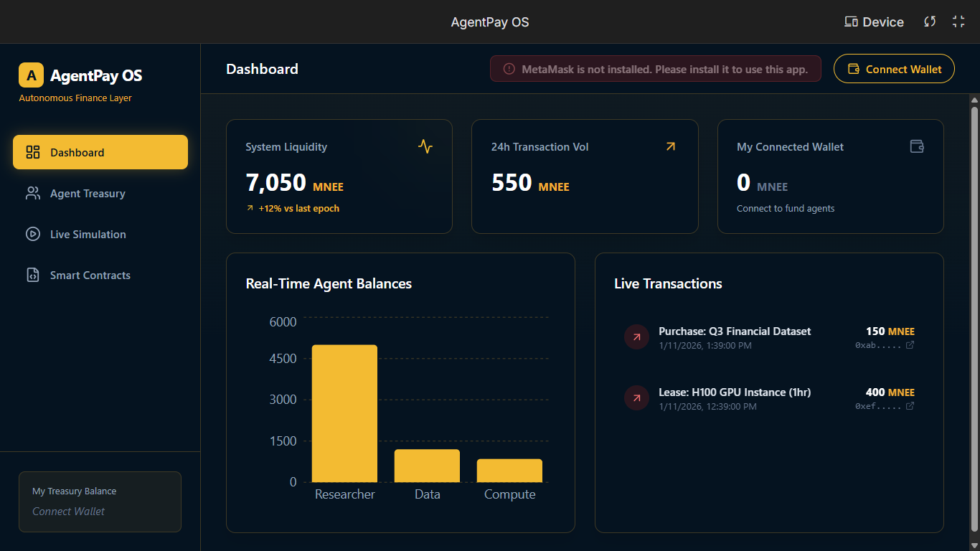
Task: Click the Connect Wallet button
Action: pyautogui.click(x=894, y=69)
